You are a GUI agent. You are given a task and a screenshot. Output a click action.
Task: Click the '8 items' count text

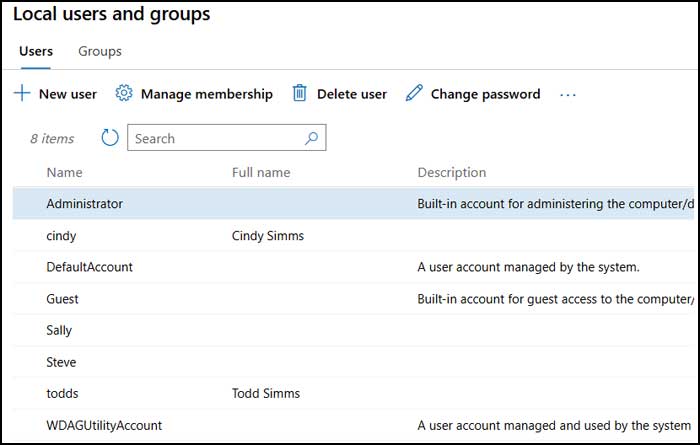coord(52,139)
